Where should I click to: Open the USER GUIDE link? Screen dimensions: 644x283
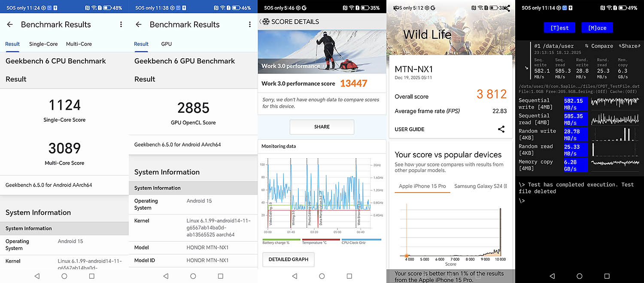click(x=409, y=129)
